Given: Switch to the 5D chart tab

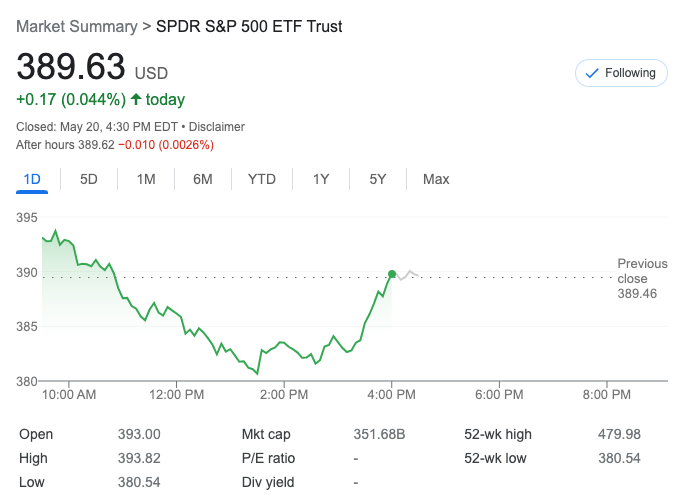Looking at the screenshot, I should pos(89,179).
